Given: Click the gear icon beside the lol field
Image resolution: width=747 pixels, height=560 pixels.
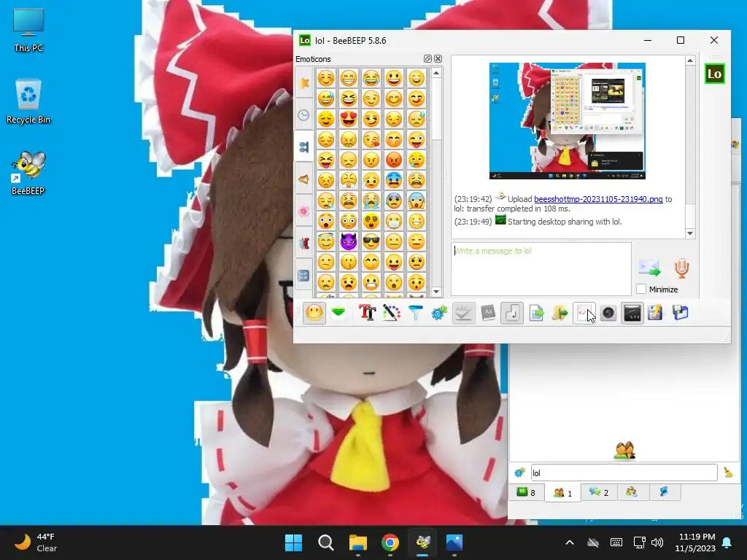Looking at the screenshot, I should (x=519, y=472).
